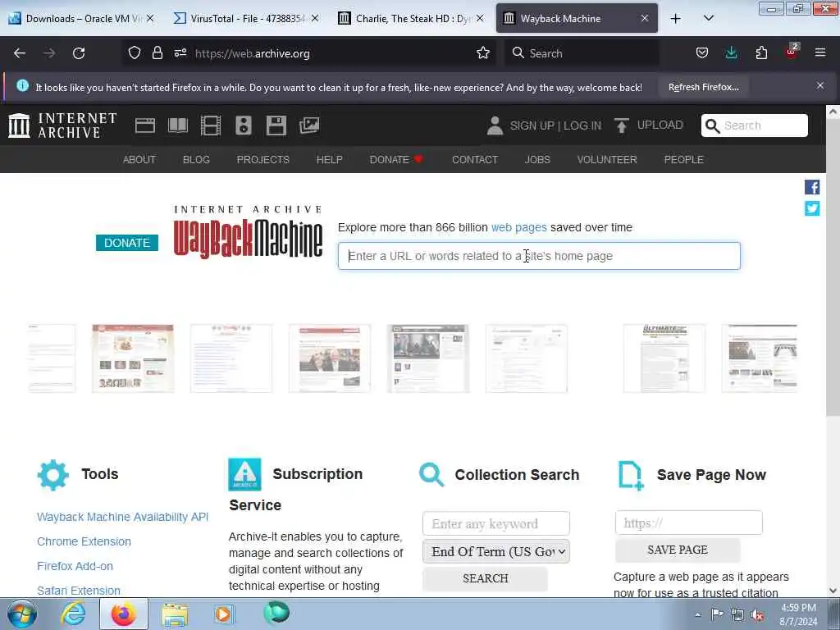Open the Windows Start menu
Viewport: 840px width, 630px height.
pyautogui.click(x=21, y=614)
